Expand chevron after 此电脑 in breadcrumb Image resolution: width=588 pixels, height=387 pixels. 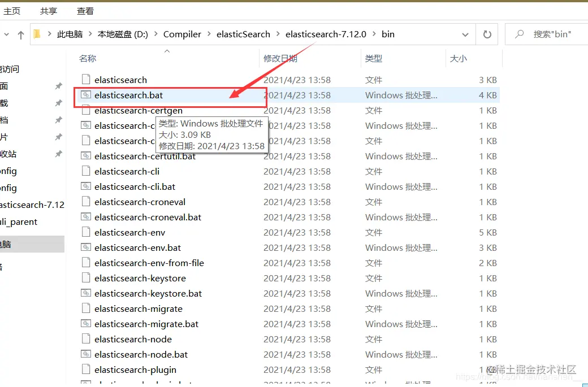(90, 34)
